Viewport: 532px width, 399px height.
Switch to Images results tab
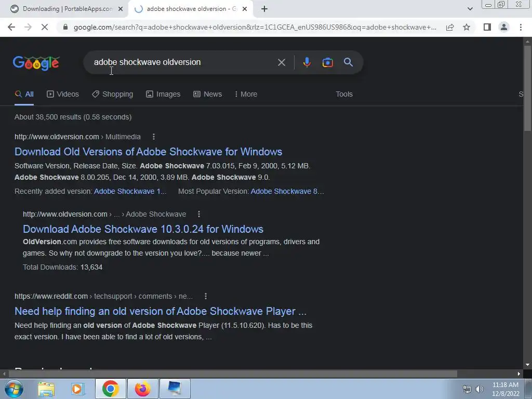point(163,95)
